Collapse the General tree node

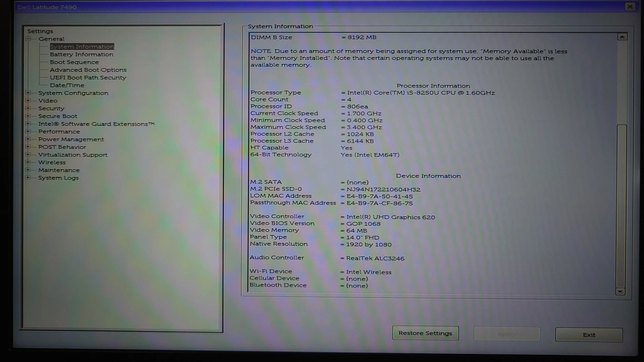tap(28, 39)
